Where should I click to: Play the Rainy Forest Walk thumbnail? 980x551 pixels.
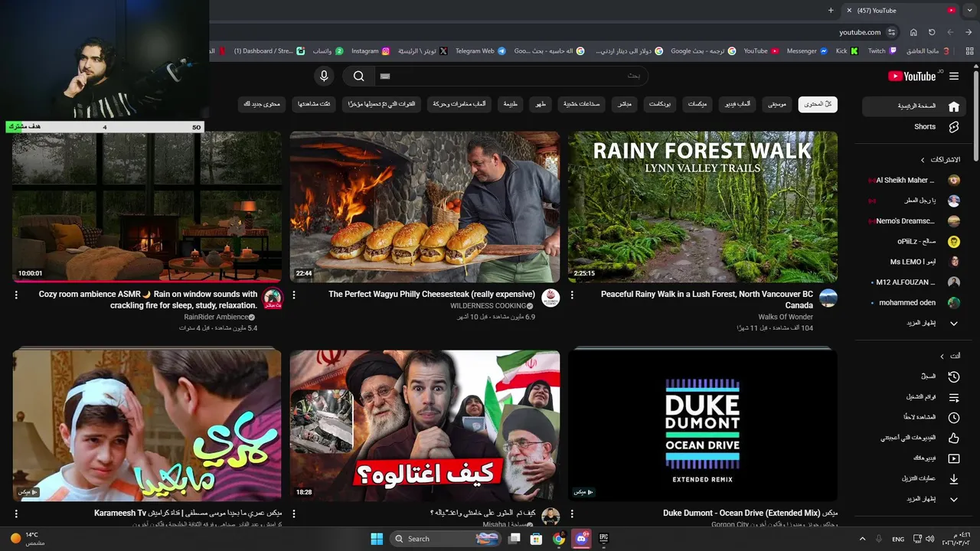703,207
